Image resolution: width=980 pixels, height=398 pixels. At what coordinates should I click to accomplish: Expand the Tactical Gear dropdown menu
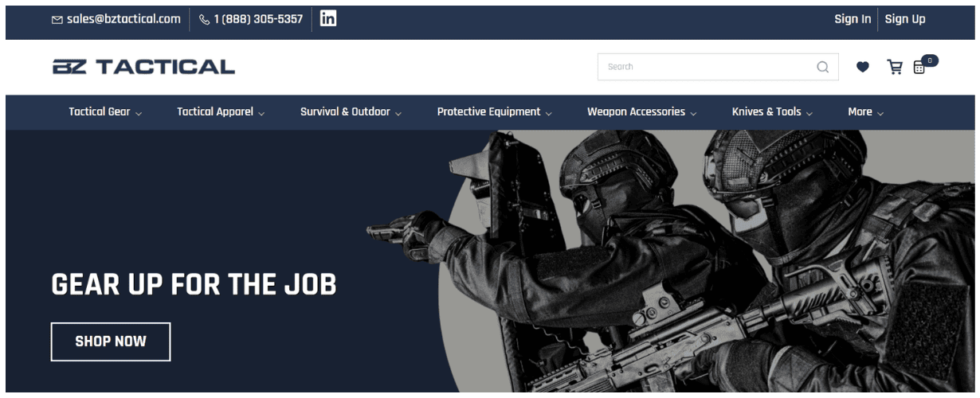[x=105, y=112]
